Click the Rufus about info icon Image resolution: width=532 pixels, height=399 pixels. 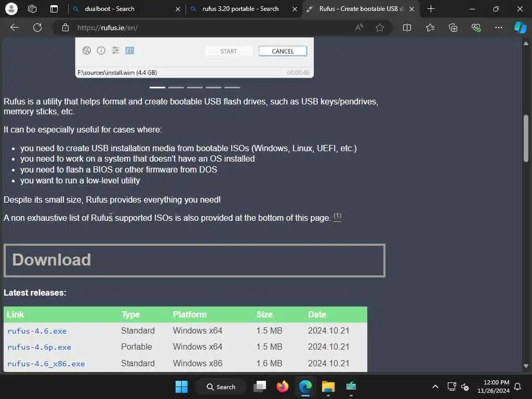pos(101,50)
